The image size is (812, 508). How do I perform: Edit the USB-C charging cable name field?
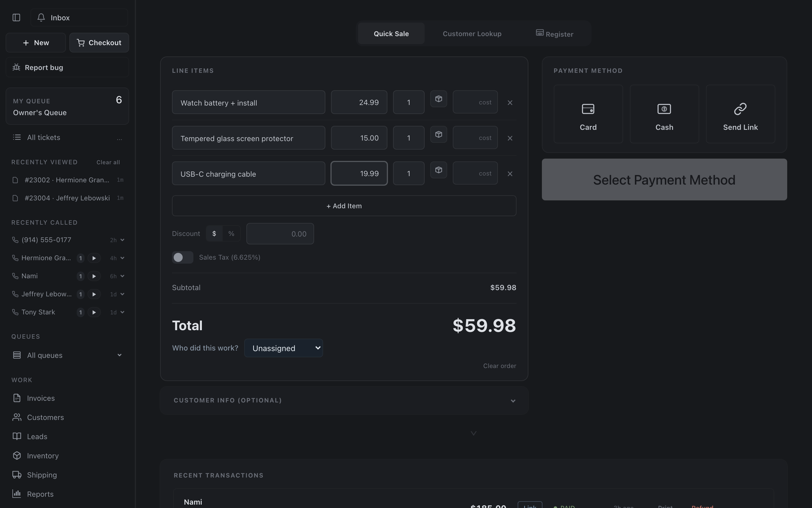pos(249,174)
